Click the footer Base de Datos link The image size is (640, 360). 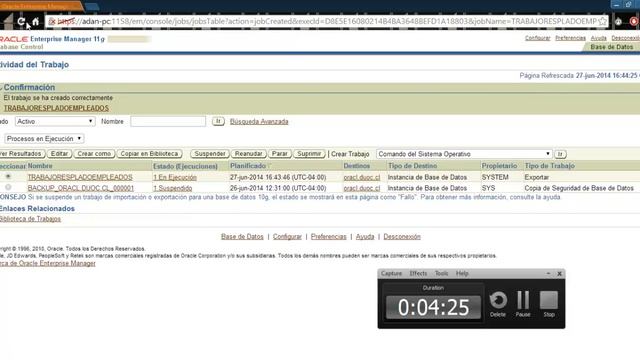tap(242, 237)
